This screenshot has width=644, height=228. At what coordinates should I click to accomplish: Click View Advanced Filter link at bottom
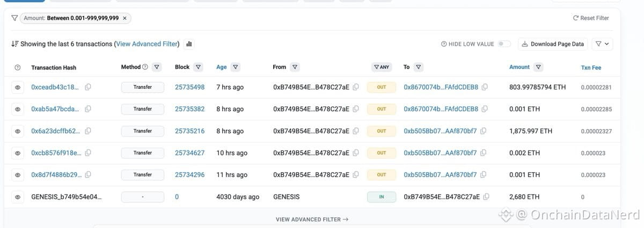312,219
